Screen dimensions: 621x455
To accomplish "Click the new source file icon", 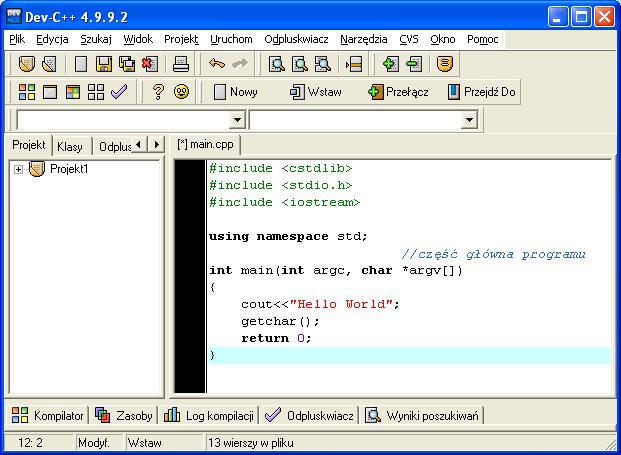I will (x=81, y=64).
